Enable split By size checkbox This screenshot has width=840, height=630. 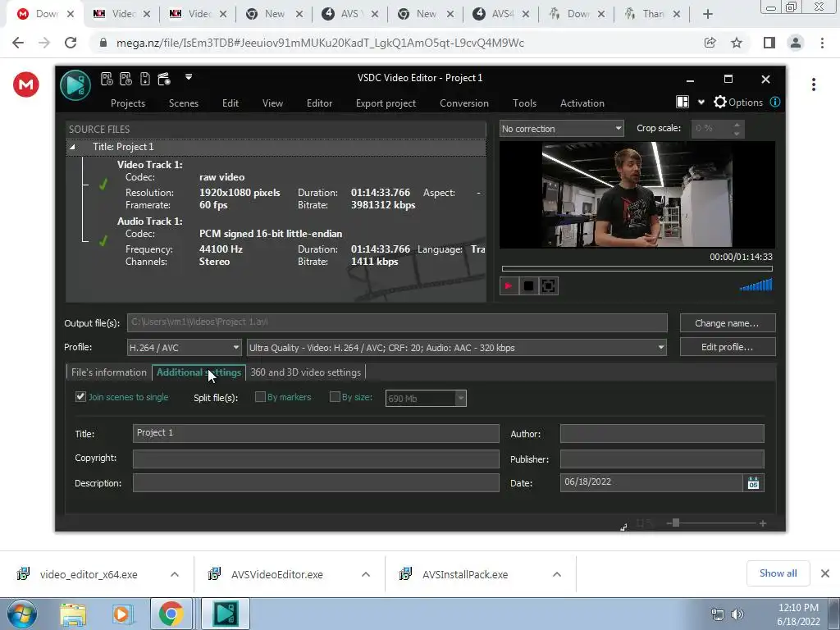(x=335, y=397)
